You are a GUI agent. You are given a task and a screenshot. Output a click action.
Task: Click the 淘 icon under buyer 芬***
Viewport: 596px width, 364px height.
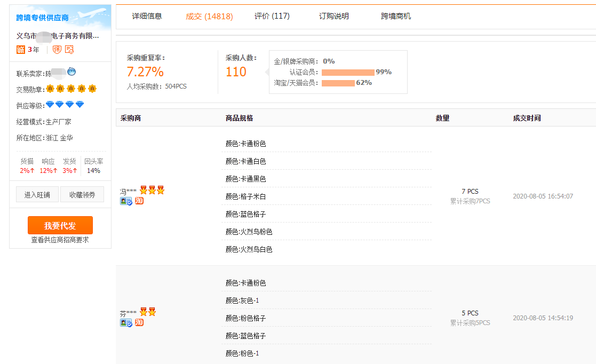coord(139,322)
